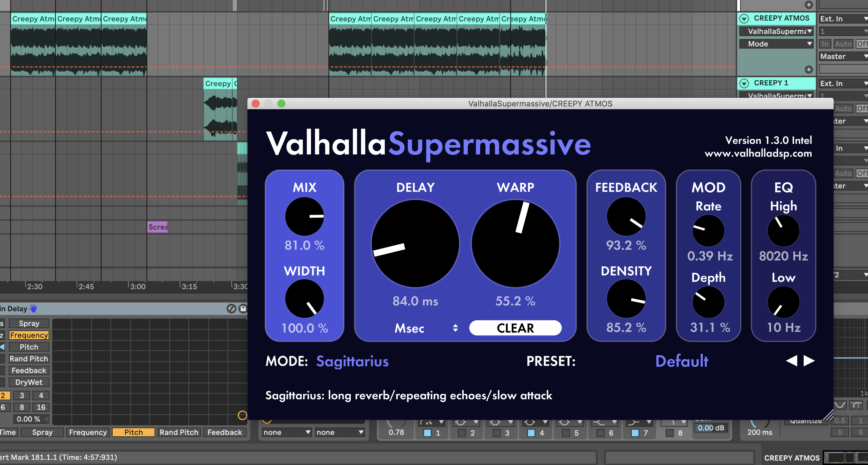The height and width of the screenshot is (465, 868).
Task: Click the Default preset name
Action: [x=682, y=361]
